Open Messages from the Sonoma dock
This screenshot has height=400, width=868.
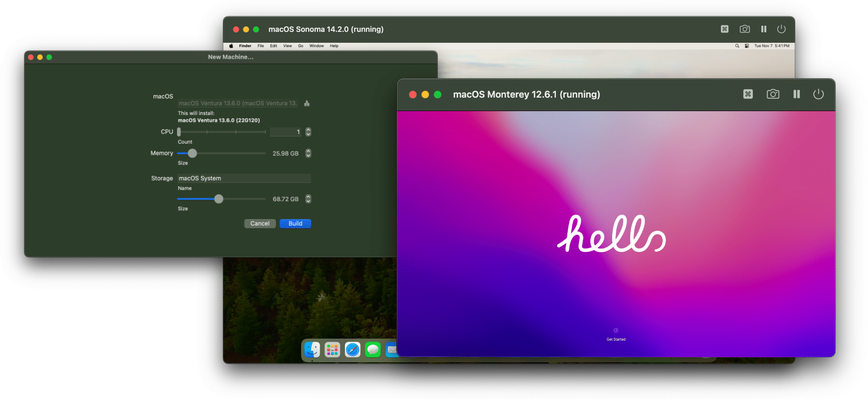tap(373, 350)
